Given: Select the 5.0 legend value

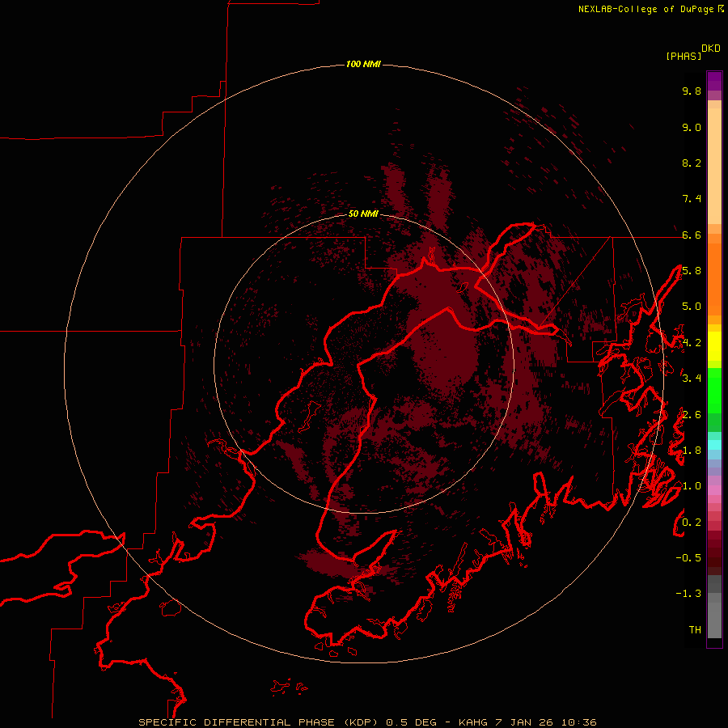Looking at the screenshot, I should (692, 307).
